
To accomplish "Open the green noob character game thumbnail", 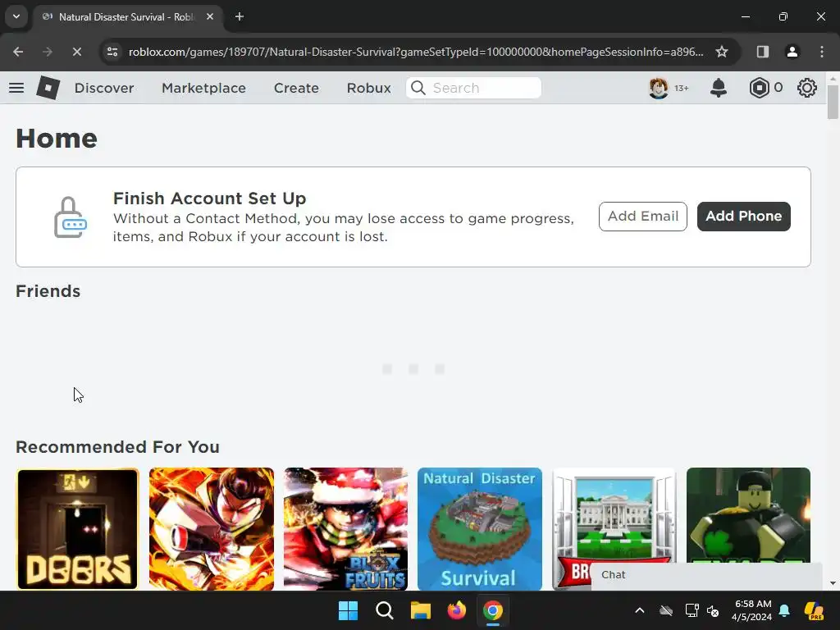I will point(748,514).
